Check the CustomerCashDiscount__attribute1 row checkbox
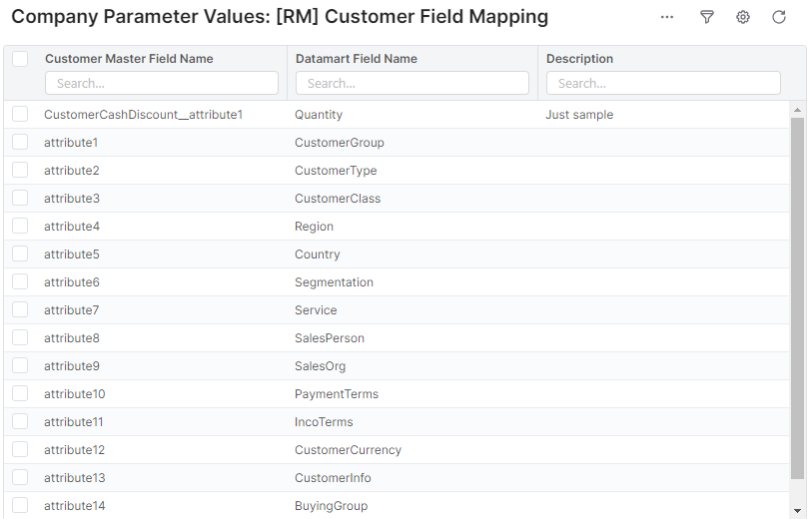The width and height of the screenshot is (812, 519). [20, 115]
